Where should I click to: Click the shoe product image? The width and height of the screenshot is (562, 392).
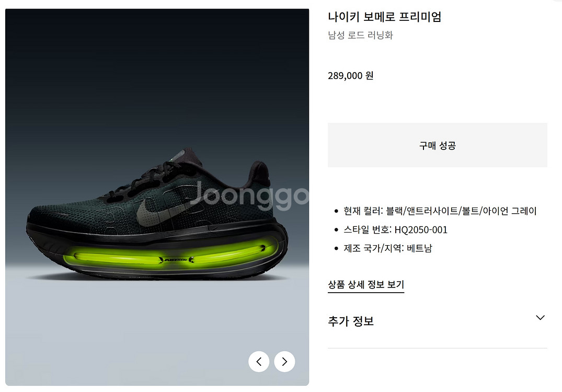pyautogui.click(x=157, y=197)
